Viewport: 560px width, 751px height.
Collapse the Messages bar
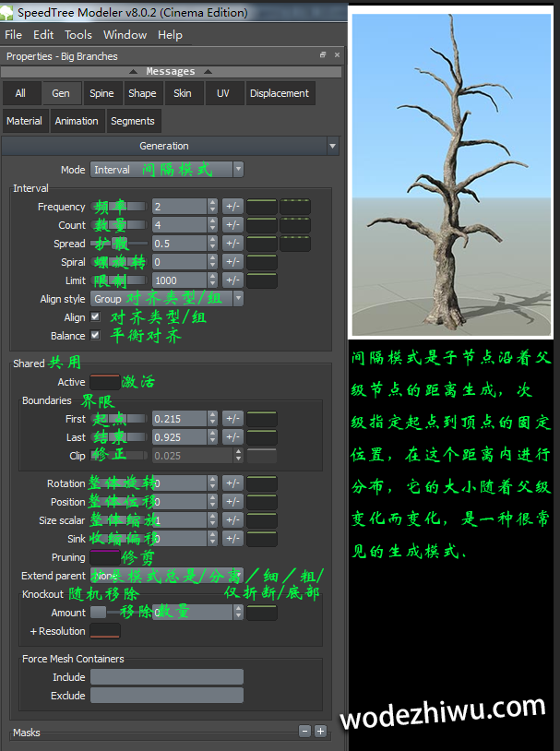171,72
